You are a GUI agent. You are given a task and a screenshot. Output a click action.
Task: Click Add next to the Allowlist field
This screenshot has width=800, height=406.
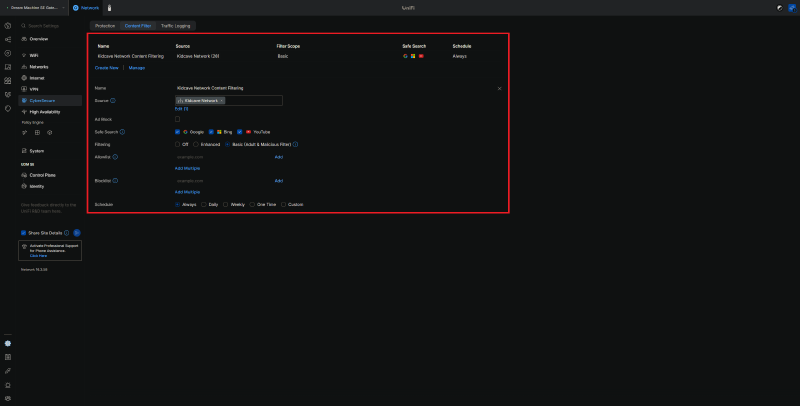(x=279, y=157)
